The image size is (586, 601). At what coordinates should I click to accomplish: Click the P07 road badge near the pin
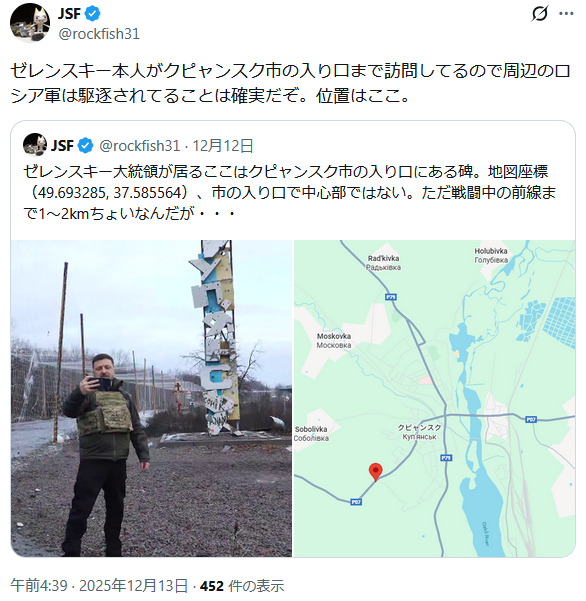click(356, 502)
